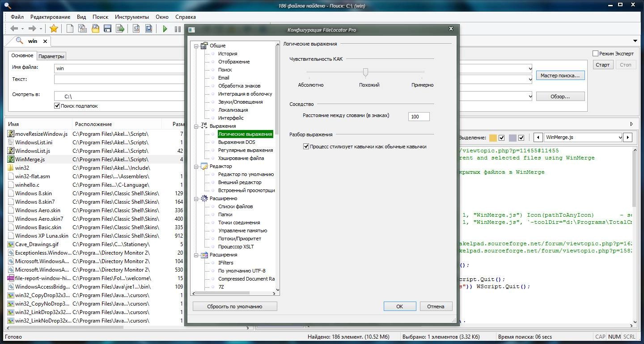Image resolution: width=644 pixels, height=344 pixels.
Task: Save the search with the floppy disk icon
Action: pyautogui.click(x=107, y=29)
